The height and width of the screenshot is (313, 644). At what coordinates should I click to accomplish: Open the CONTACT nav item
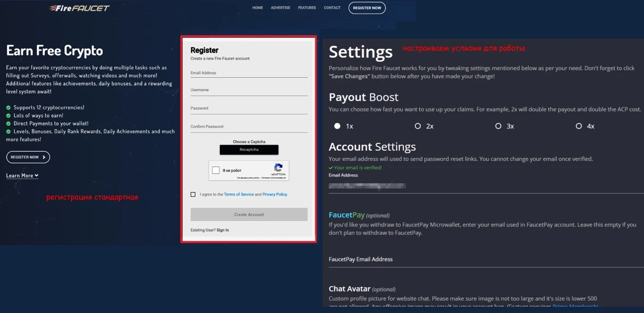pos(332,8)
